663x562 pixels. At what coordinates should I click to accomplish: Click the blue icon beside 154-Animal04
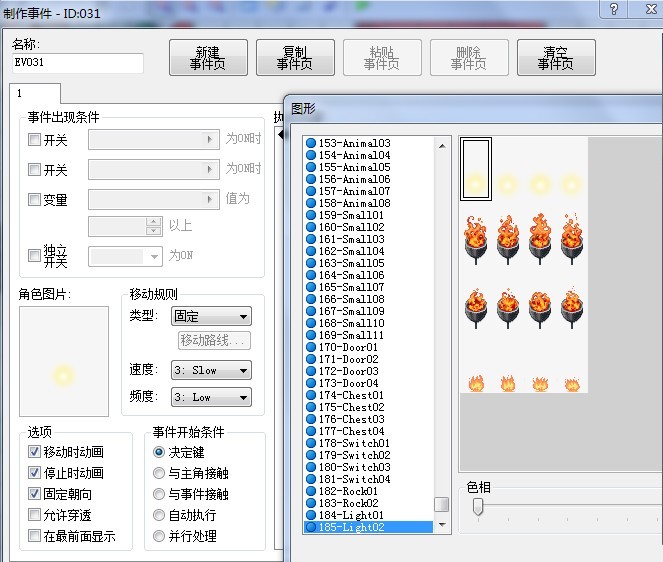[311, 155]
